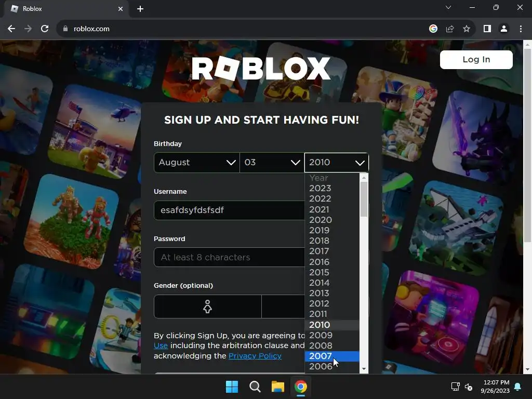Select year 2022 from the list
The height and width of the screenshot is (399, 532).
click(x=332, y=199)
